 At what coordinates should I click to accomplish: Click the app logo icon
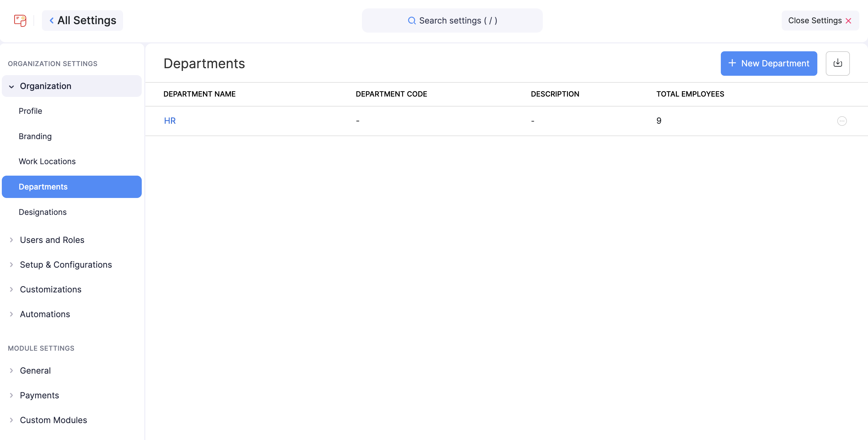pyautogui.click(x=20, y=21)
